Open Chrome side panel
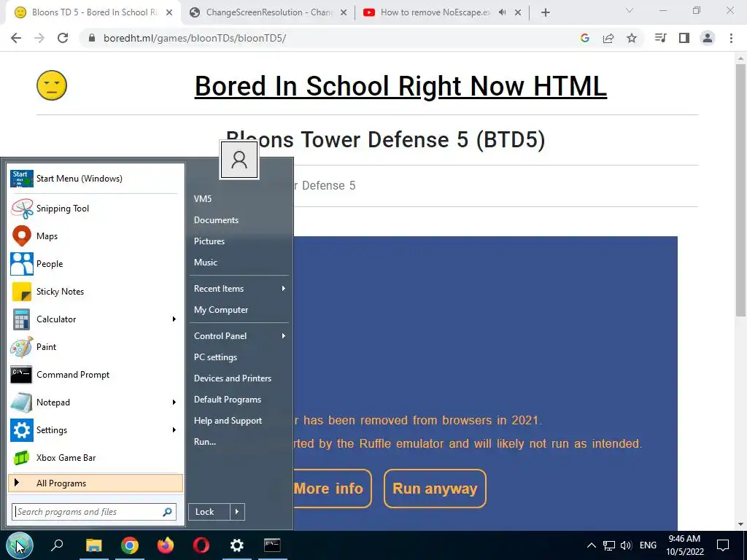Screen dimensions: 747x560 click(x=684, y=38)
